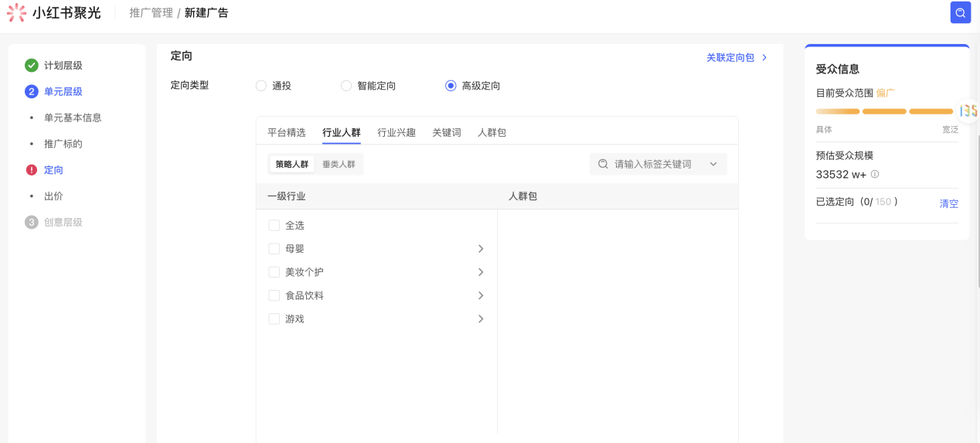Click the 一级行业 column header
Viewport: 980px width, 443px height.
click(287, 196)
